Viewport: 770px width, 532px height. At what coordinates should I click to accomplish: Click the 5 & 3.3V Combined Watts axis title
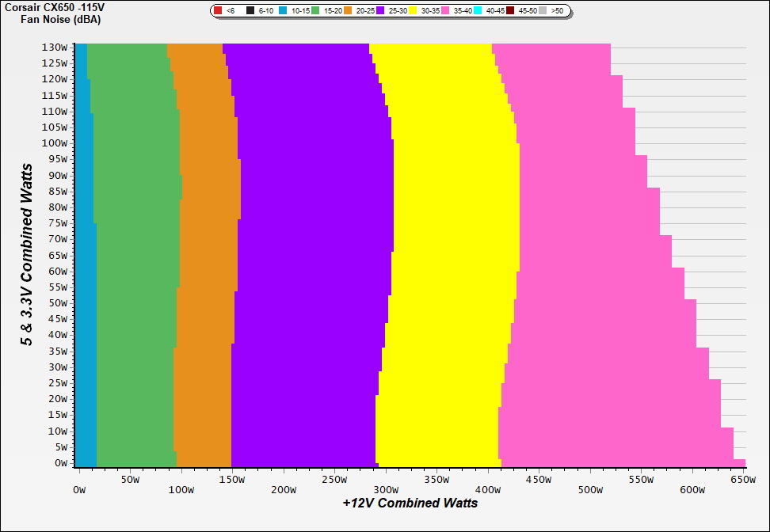click(x=27, y=255)
